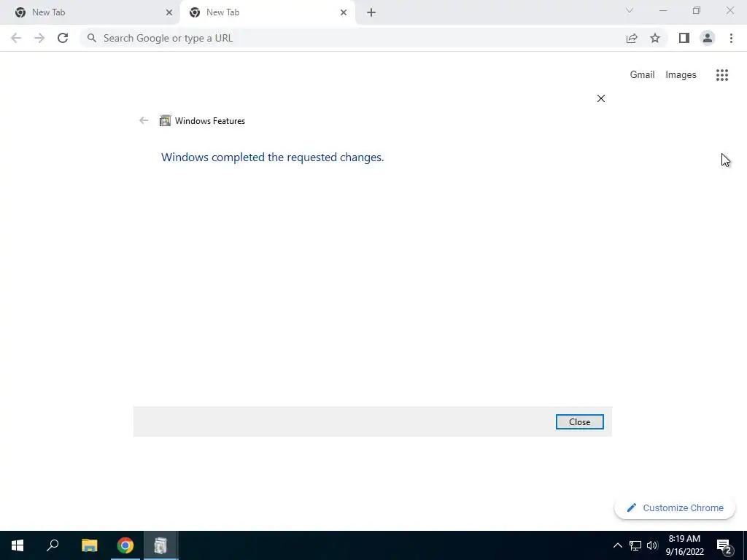Screen dimensions: 747x560
Task: Open the volume tray icon
Action: coord(652,545)
